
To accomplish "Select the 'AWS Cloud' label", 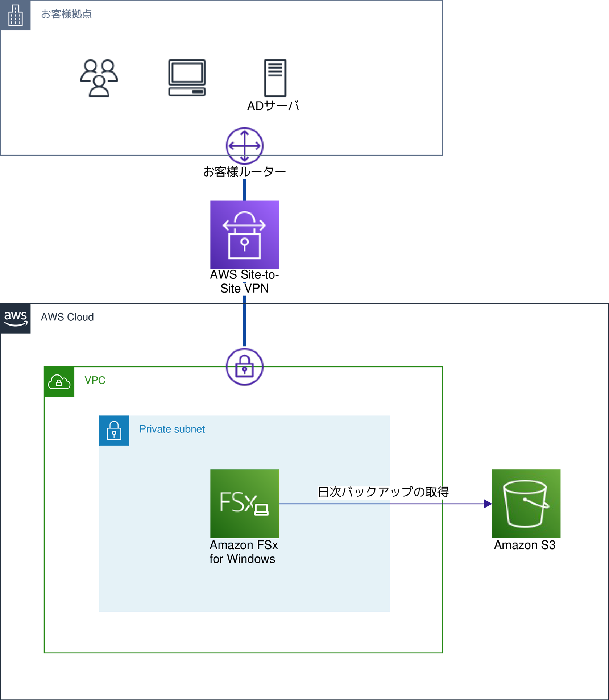I will click(67, 317).
